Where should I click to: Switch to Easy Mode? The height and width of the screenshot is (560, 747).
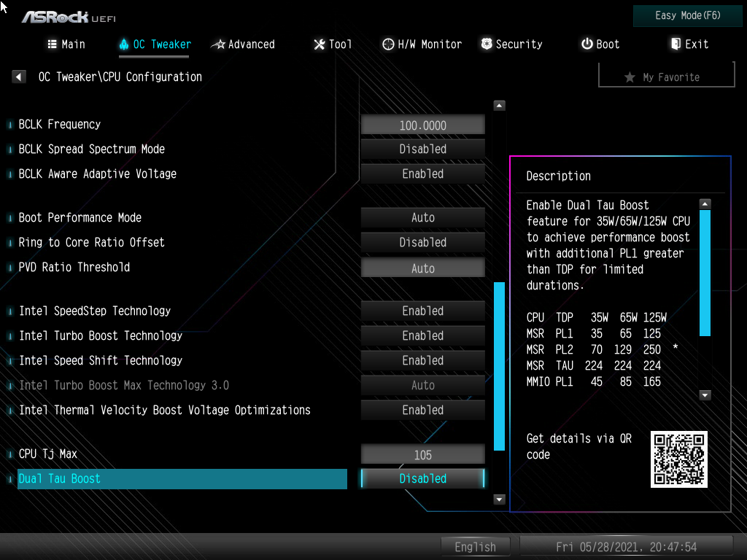coord(686,15)
